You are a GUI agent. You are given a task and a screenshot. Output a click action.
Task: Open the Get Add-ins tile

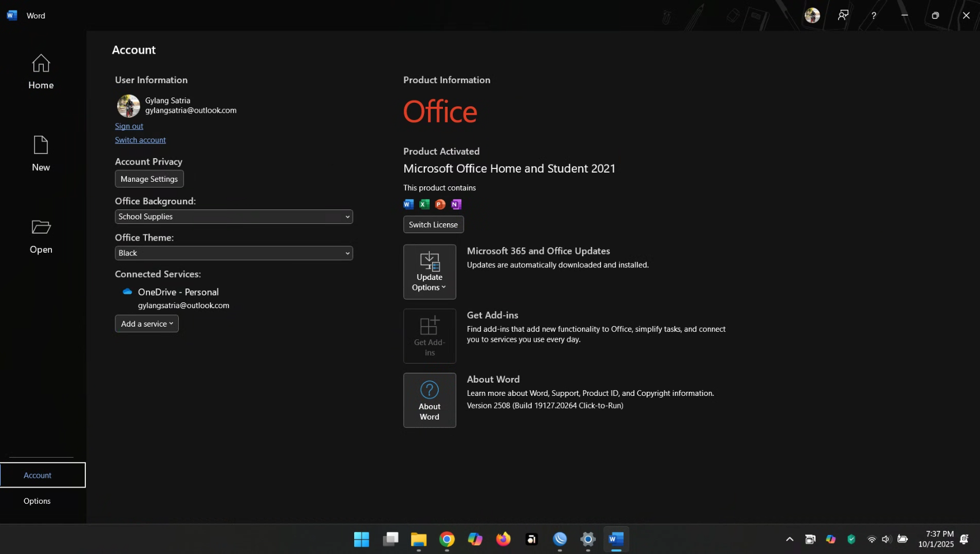tap(429, 336)
